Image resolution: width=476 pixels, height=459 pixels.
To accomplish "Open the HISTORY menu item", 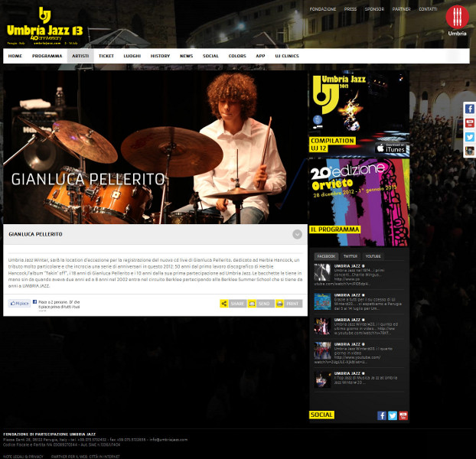I will point(160,56).
